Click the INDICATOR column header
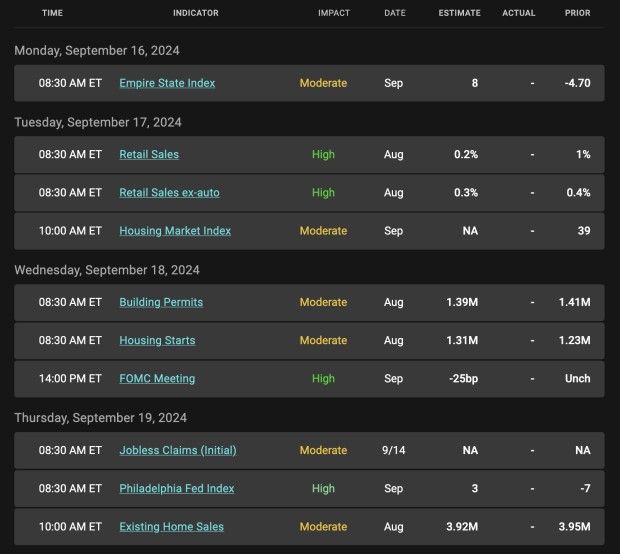Image resolution: width=620 pixels, height=554 pixels. tap(196, 13)
